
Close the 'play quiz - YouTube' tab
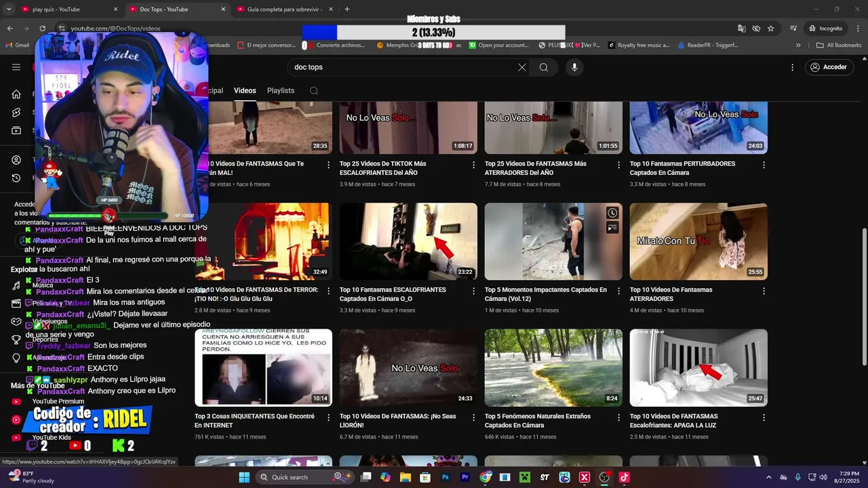pyautogui.click(x=115, y=9)
